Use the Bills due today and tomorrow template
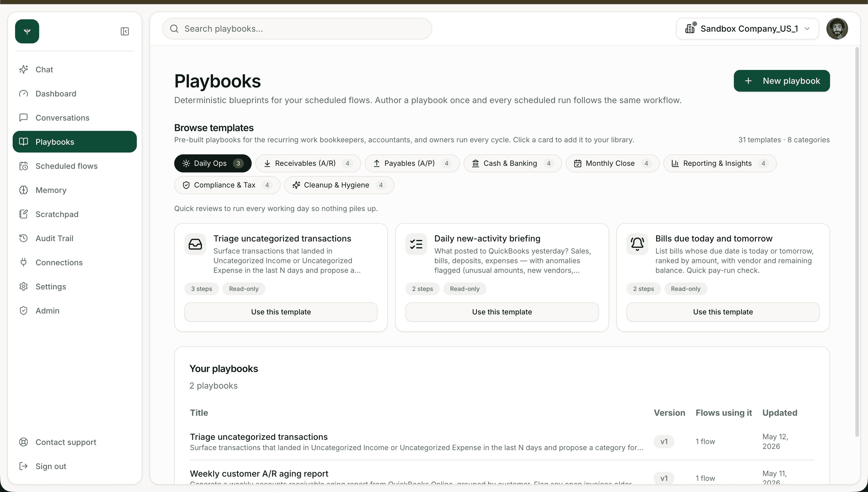The image size is (868, 492). coord(723,312)
